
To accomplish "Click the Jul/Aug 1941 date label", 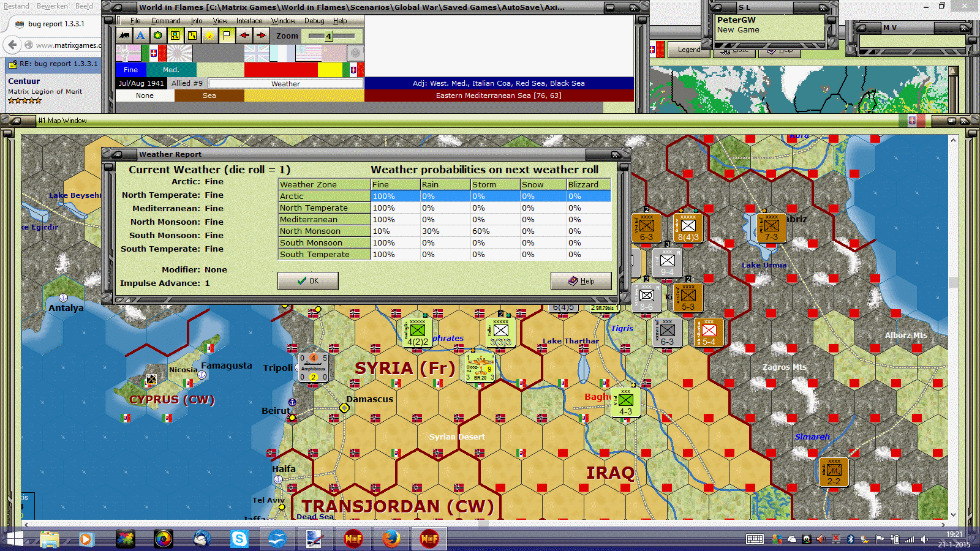I will (x=141, y=83).
